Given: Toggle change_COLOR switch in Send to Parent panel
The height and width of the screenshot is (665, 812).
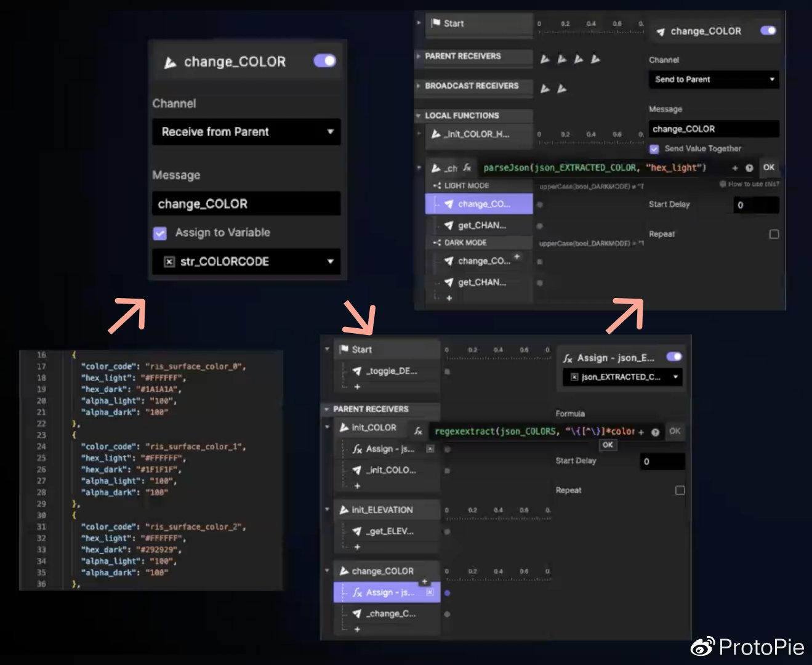Looking at the screenshot, I should point(768,30).
